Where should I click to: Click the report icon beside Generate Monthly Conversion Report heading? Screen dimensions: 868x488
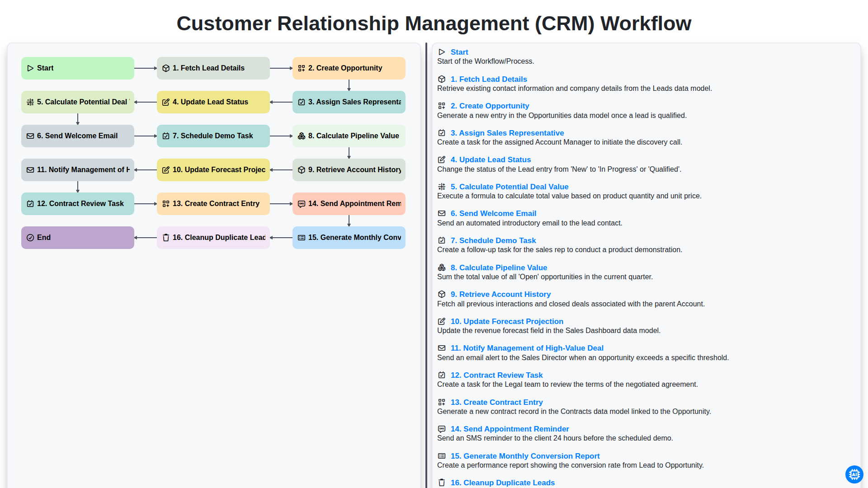(x=442, y=456)
